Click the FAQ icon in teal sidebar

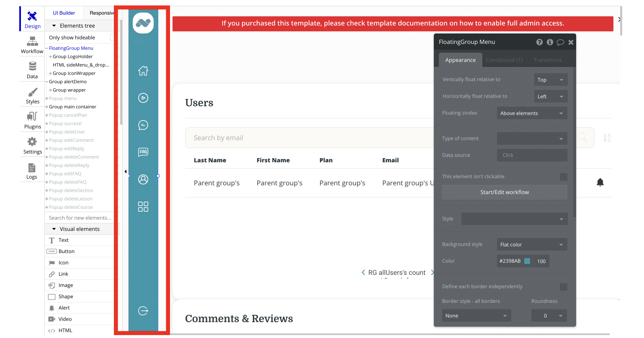pos(143,152)
